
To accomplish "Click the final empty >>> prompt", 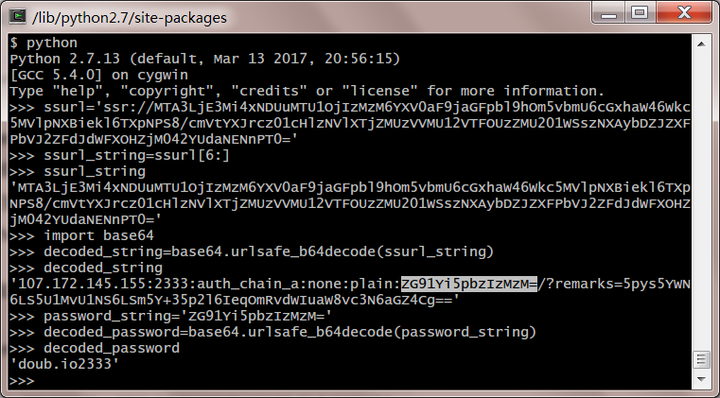I will pyautogui.click(x=22, y=381).
